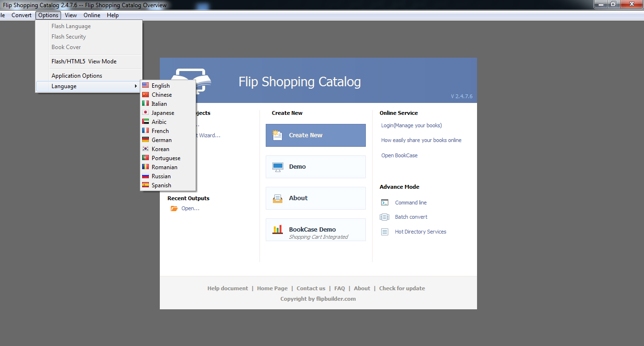Click the Aribic flag icon
This screenshot has height=346, width=644.
[x=145, y=122]
